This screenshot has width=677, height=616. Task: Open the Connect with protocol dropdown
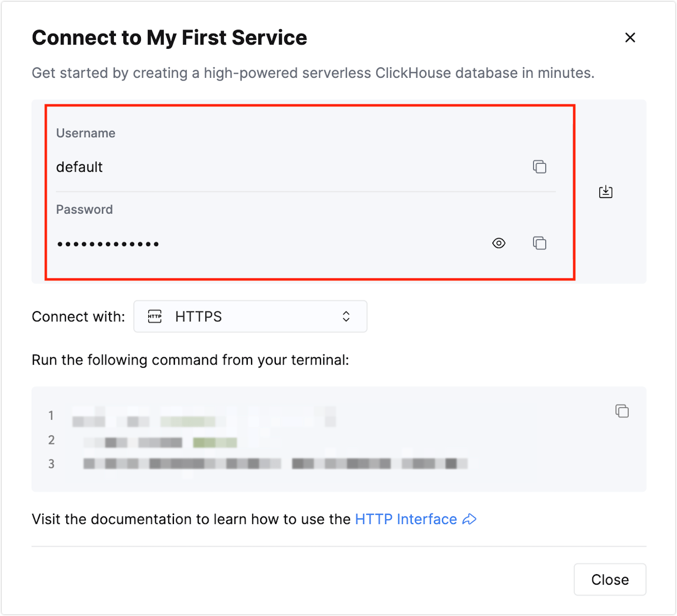coord(250,316)
